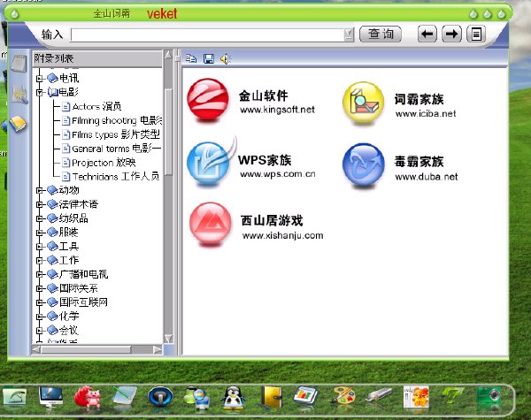Viewport: 531px width, 420px height.
Task: Click the 查询 search button
Action: [x=381, y=34]
